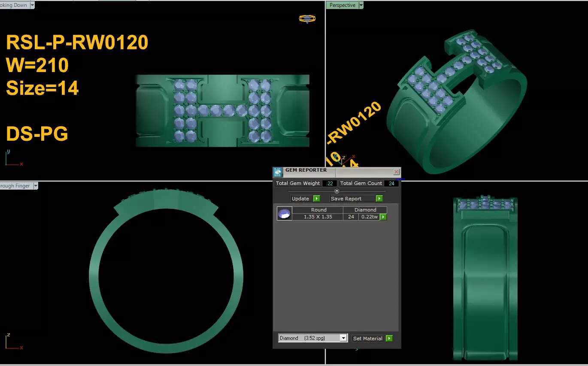The height and width of the screenshot is (366, 588).
Task: Click the 'Diamond' gem type cell
Action: [x=365, y=210]
